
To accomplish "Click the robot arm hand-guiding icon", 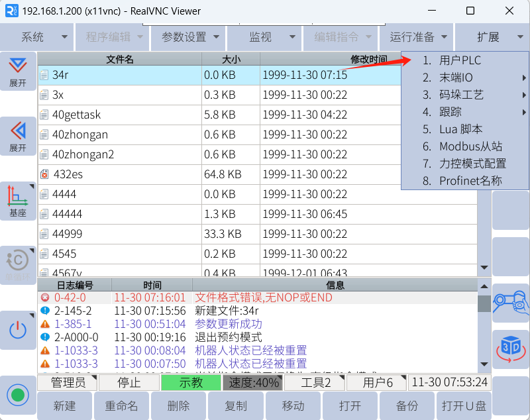I will 511,303.
